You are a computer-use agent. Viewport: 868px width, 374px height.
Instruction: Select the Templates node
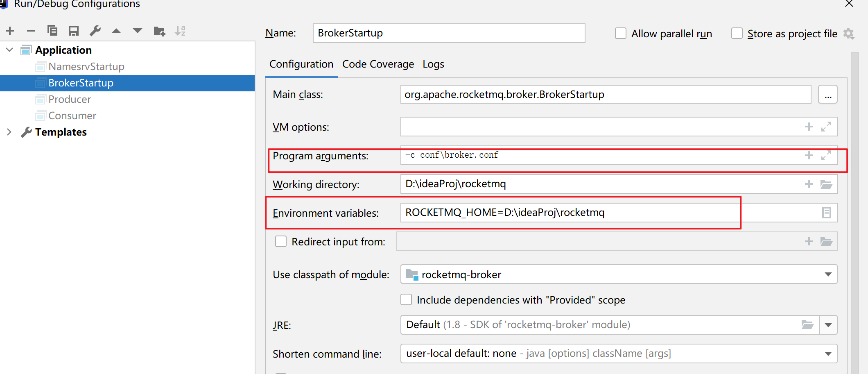click(x=61, y=132)
